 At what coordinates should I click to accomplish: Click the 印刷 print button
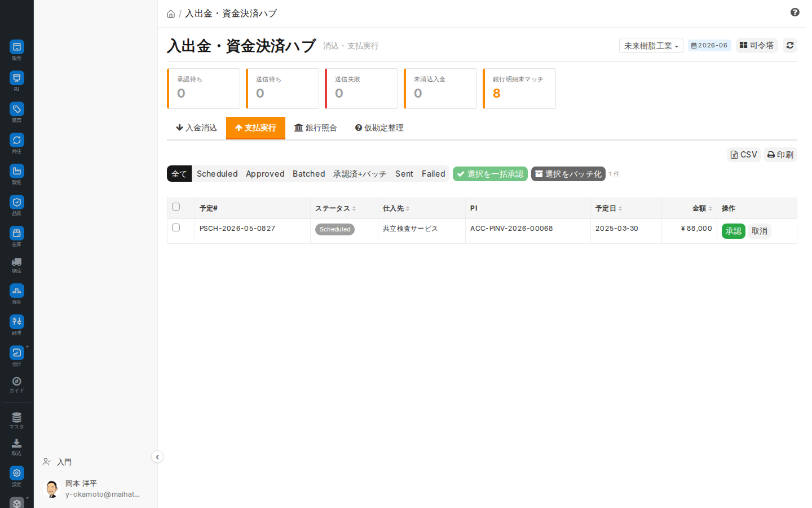pos(780,155)
